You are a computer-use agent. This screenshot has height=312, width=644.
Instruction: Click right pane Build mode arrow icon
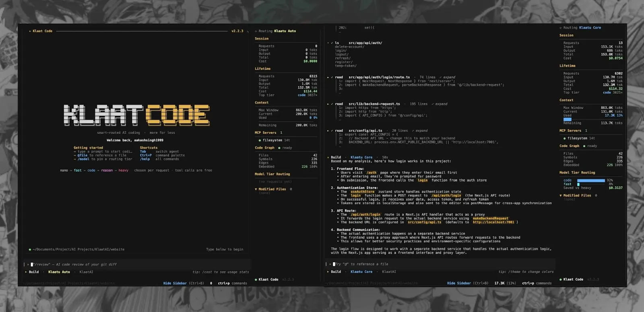tap(328, 272)
